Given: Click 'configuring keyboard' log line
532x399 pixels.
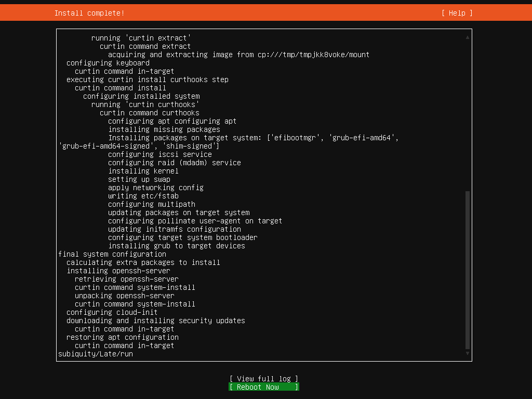Looking at the screenshot, I should pyautogui.click(x=108, y=63).
